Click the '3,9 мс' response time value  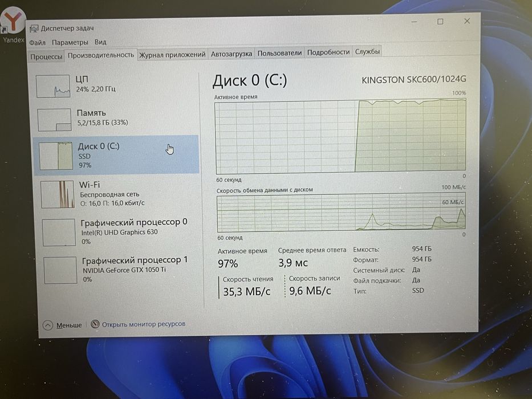coord(293,263)
